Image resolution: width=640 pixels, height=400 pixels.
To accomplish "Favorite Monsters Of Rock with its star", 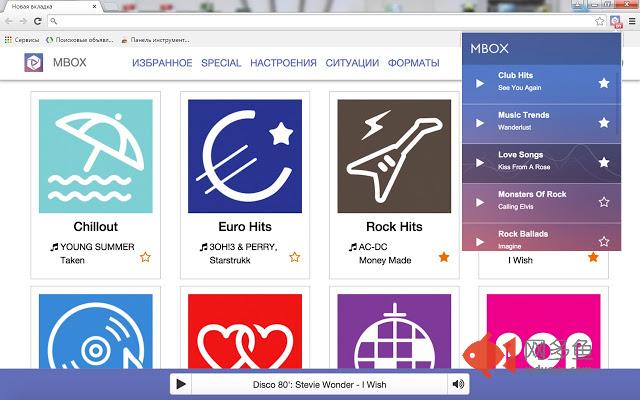I will pyautogui.click(x=604, y=202).
